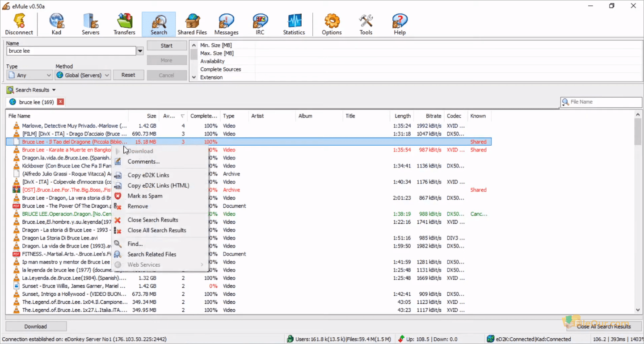
Task: Open the Options gear
Action: click(332, 24)
